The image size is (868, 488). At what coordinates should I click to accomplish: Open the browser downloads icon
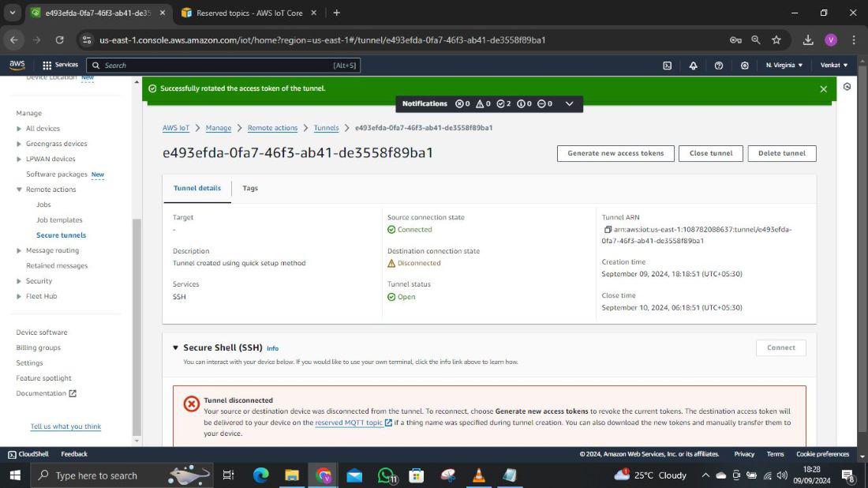click(808, 40)
